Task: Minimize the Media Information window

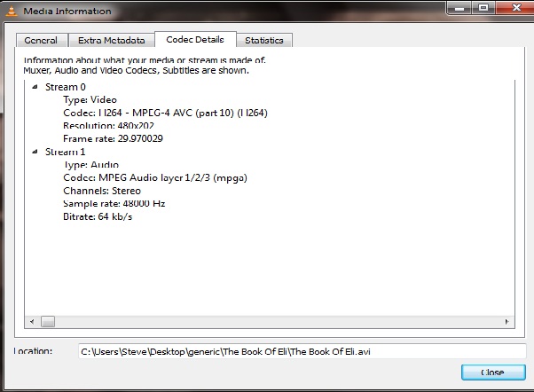Action: click(459, 8)
